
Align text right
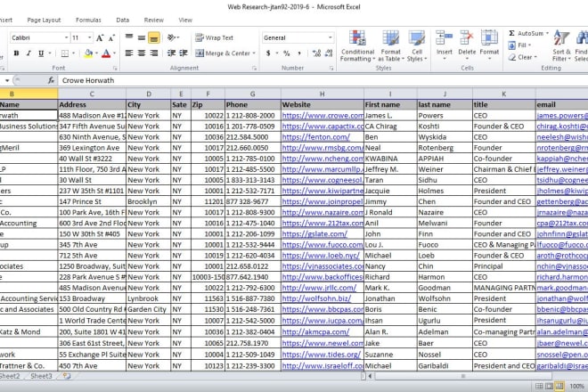click(154, 53)
